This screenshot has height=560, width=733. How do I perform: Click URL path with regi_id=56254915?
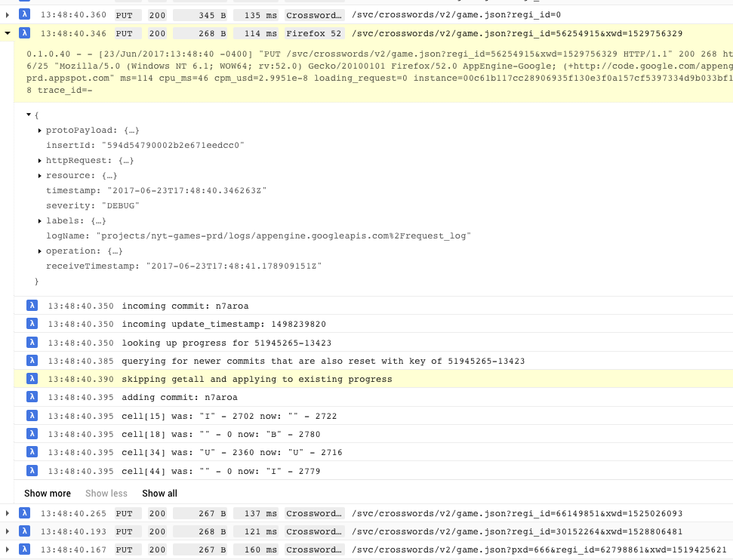click(x=517, y=33)
